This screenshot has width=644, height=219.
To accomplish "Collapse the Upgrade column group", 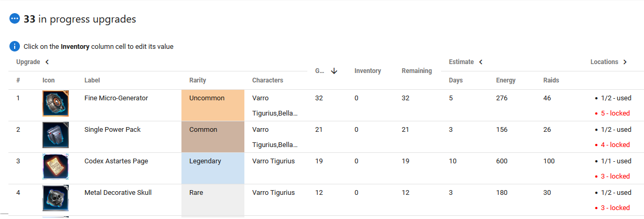I will click(x=47, y=62).
